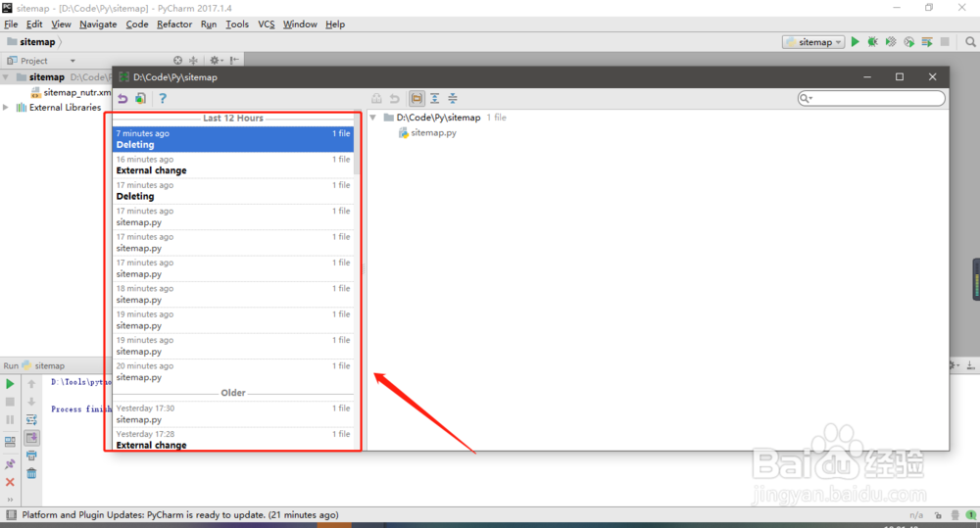
Task: Click Clear All trash icon in Run console
Action: click(x=31, y=474)
